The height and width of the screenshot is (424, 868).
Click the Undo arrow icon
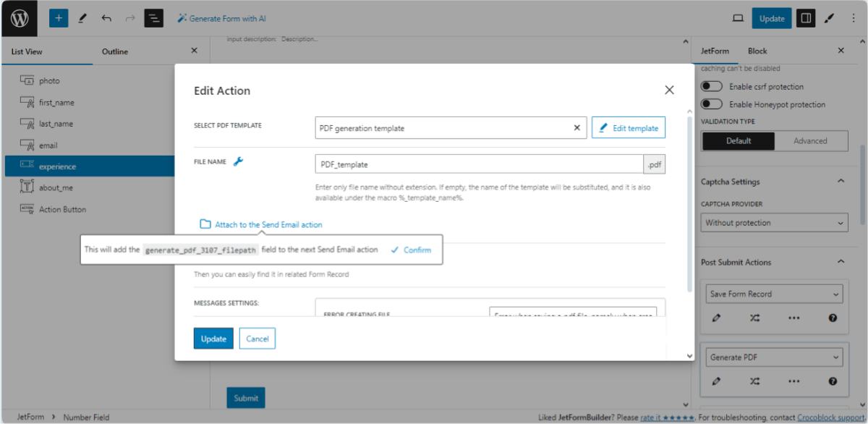106,17
